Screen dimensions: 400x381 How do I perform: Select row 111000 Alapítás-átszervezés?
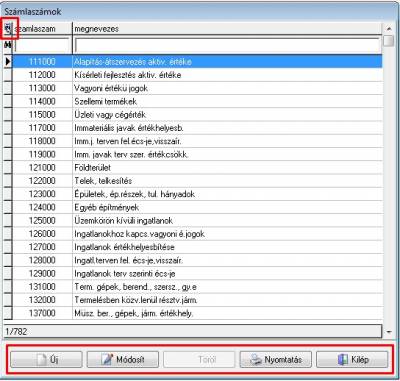click(x=197, y=61)
